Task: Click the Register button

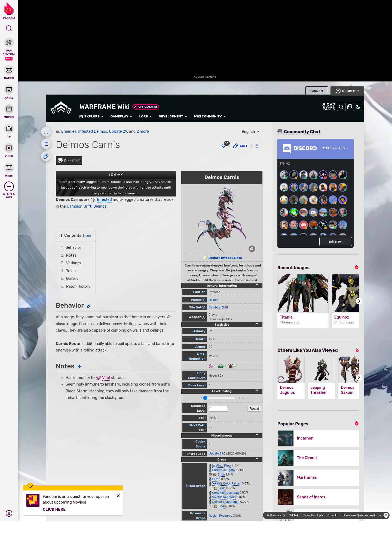Action: tap(347, 91)
